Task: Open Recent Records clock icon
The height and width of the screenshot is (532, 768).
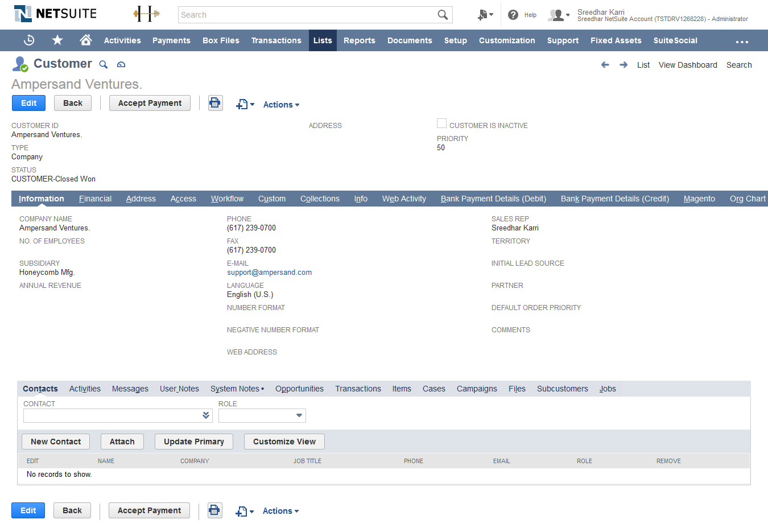Action: coord(30,40)
